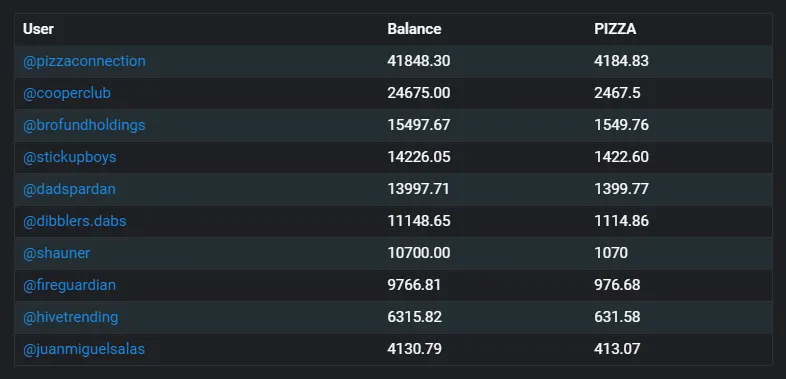The width and height of the screenshot is (786, 379).
Task: Select PIZZA value 413.07
Action: point(617,349)
